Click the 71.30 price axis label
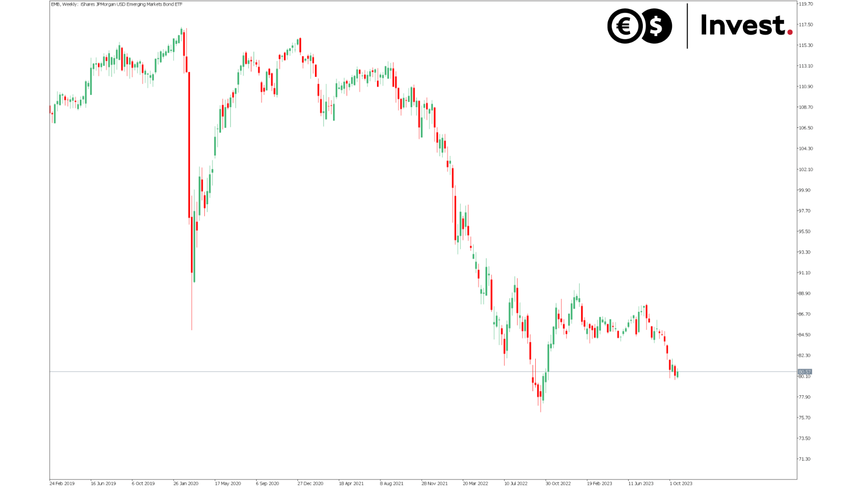The height and width of the screenshot is (488, 868). [x=805, y=459]
